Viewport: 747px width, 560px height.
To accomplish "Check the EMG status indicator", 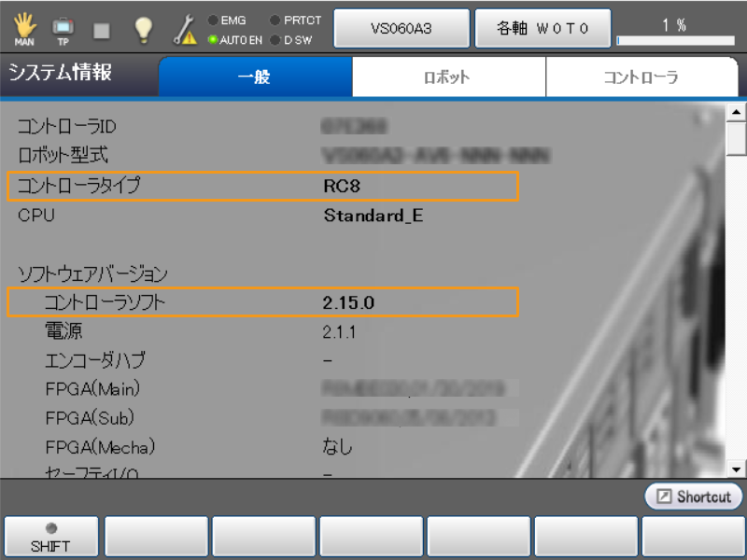I will tap(227, 21).
